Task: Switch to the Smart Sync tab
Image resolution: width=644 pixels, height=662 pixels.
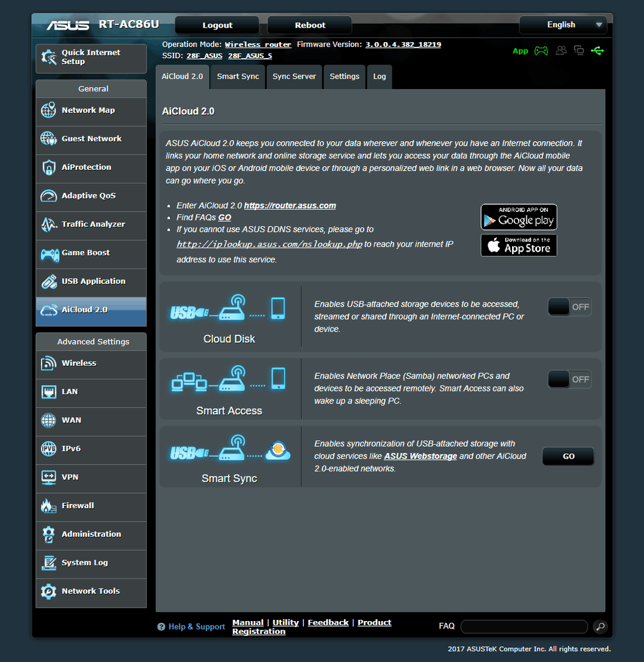Action: 238,76
